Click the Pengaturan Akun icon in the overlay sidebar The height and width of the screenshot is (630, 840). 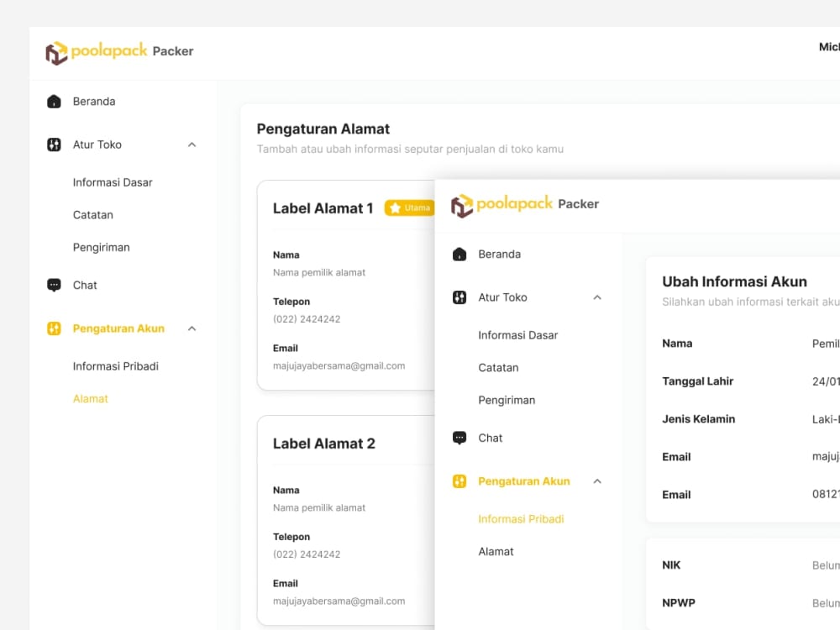459,480
